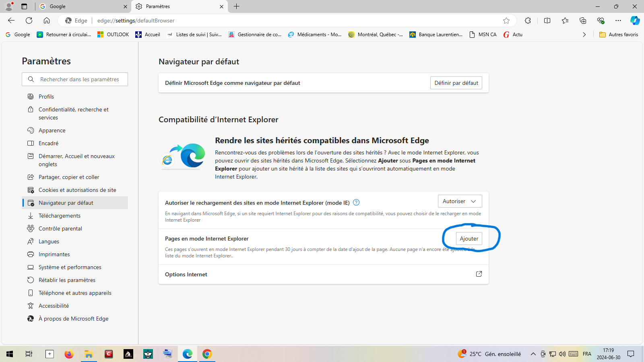Open the notification center icon
This screenshot has height=362, width=644.
click(631, 354)
